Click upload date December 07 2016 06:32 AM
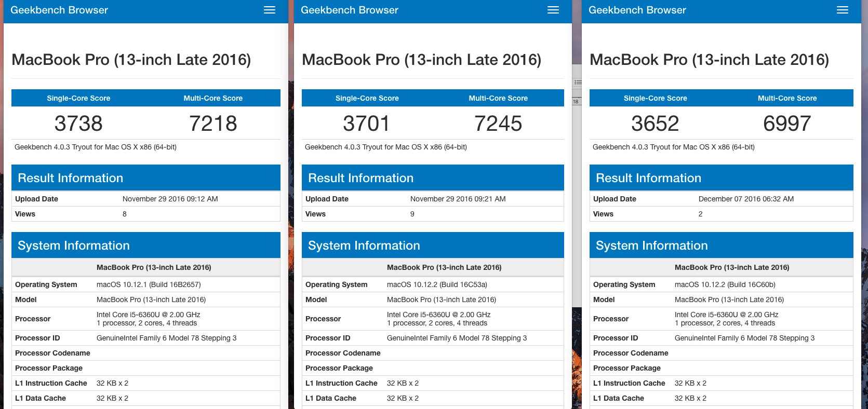The width and height of the screenshot is (868, 409). pyautogui.click(x=746, y=199)
